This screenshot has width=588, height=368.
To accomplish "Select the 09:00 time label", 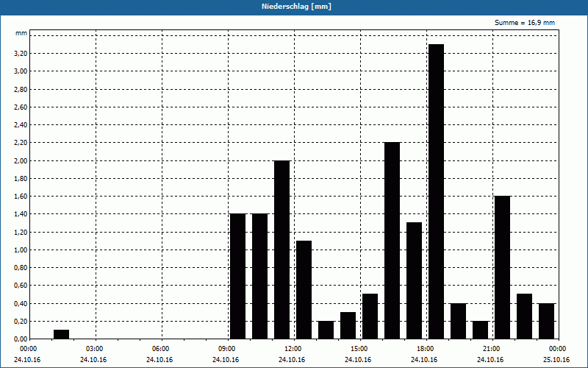I will coord(227,349).
